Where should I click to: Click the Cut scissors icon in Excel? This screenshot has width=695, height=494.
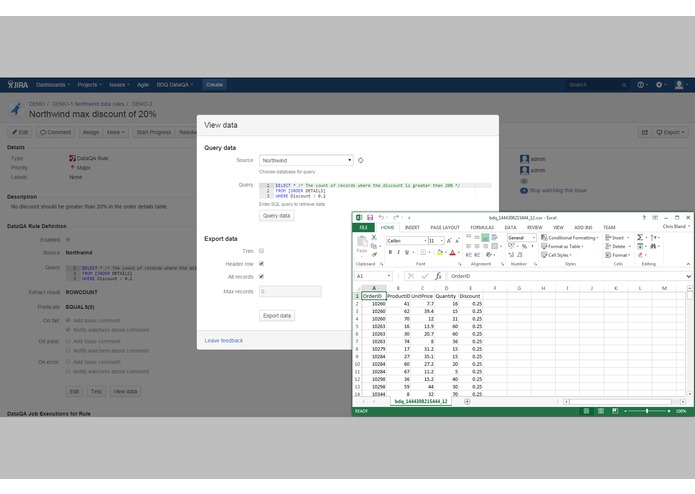(374, 237)
